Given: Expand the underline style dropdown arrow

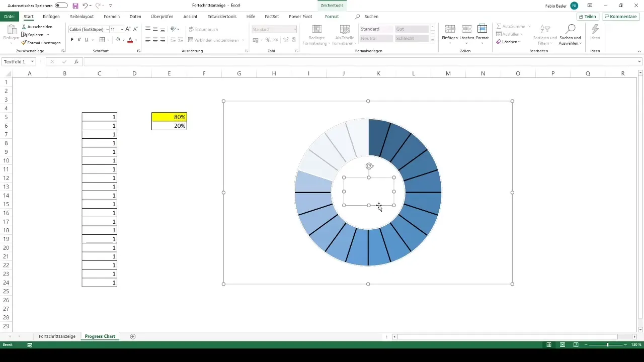Looking at the screenshot, I should click(93, 40).
